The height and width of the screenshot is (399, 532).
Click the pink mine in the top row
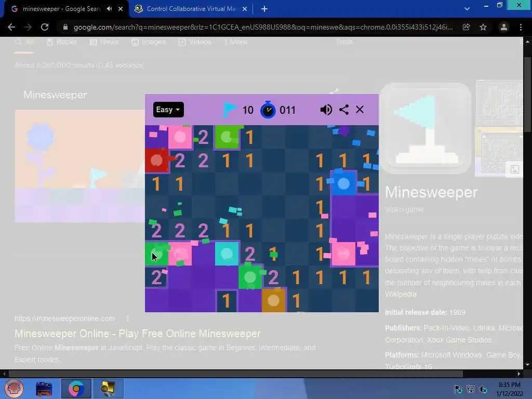(180, 137)
